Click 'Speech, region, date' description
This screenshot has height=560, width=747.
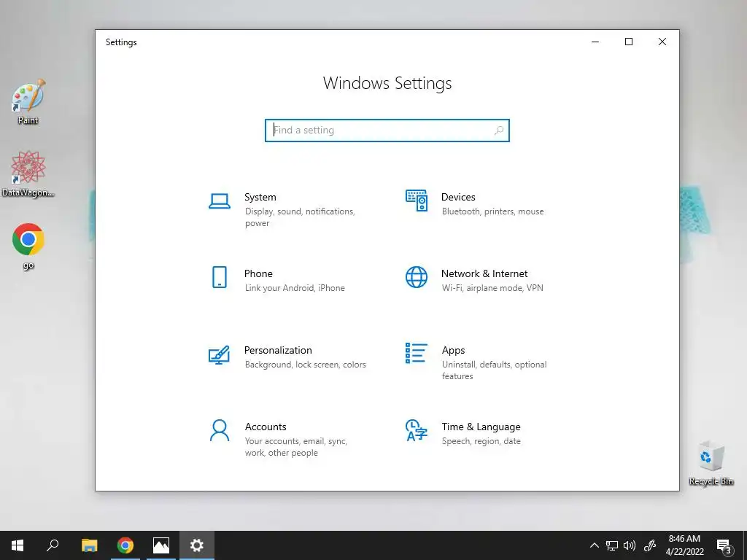(x=481, y=441)
